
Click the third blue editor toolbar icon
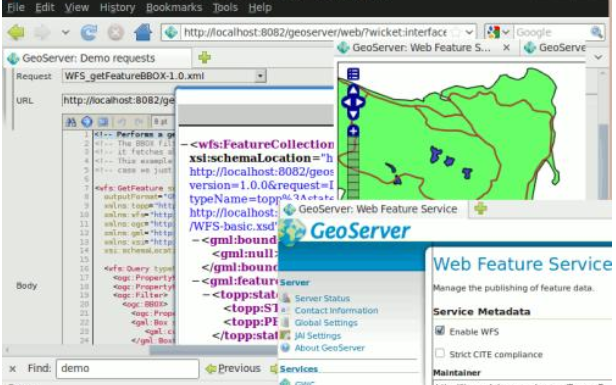coord(103,122)
